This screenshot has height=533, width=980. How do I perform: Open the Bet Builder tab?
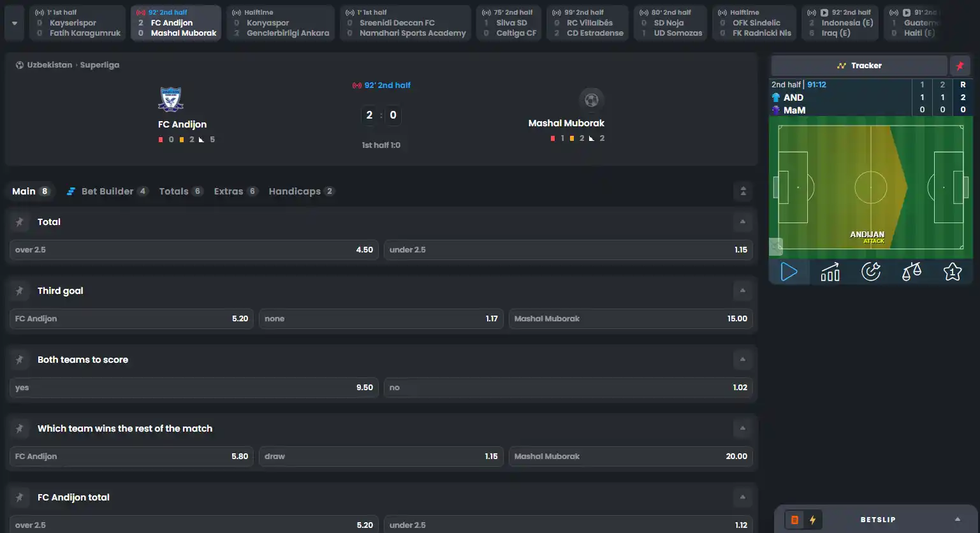tap(107, 191)
